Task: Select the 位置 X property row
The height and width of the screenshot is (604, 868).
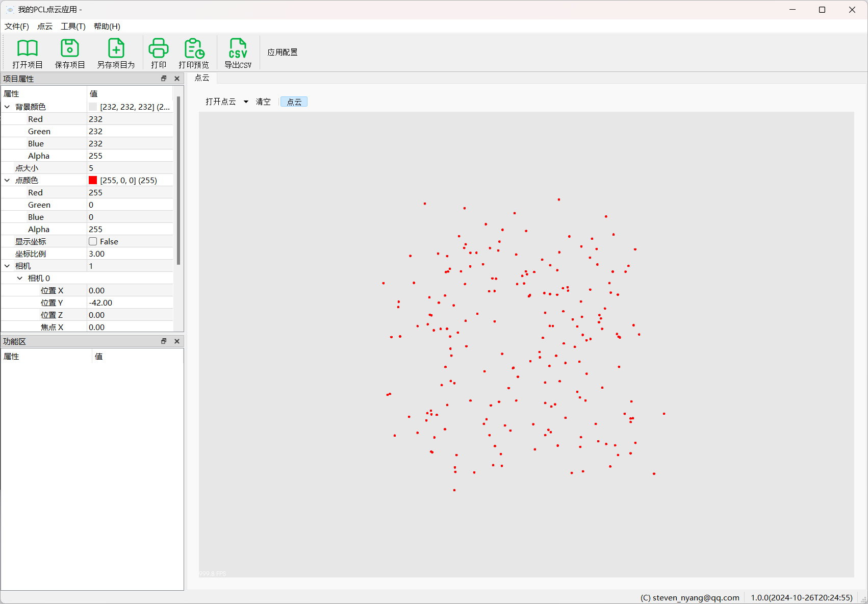Action: [87, 290]
